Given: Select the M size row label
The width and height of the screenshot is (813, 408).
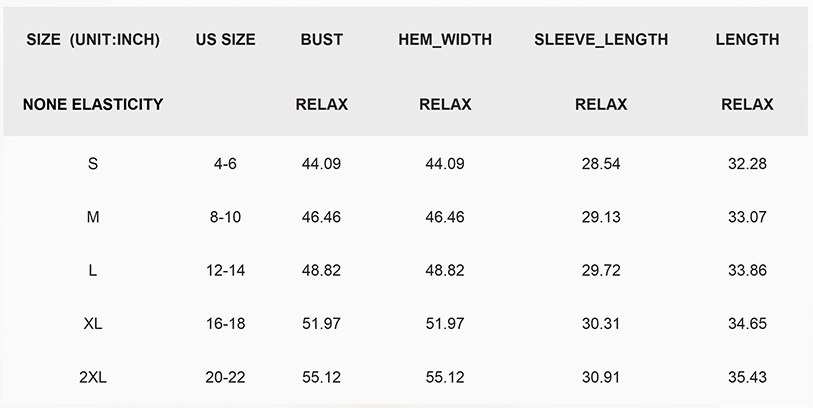Looking at the screenshot, I should [x=93, y=217].
